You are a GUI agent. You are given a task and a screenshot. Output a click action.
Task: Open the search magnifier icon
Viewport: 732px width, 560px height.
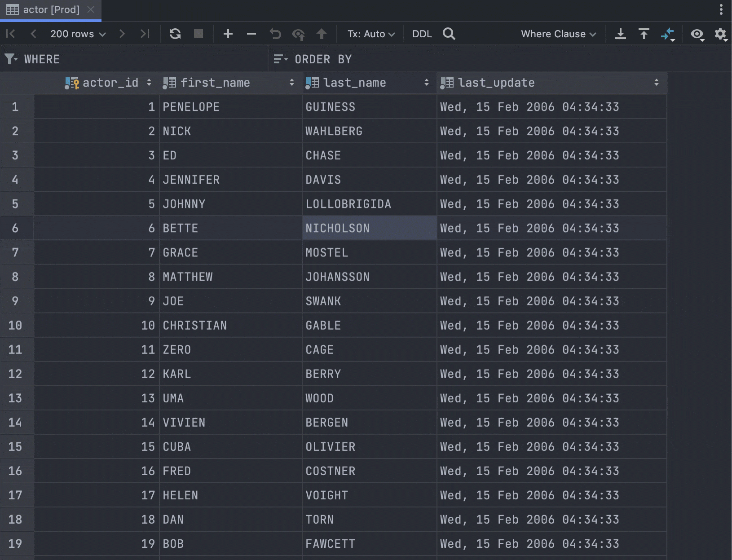[449, 34]
